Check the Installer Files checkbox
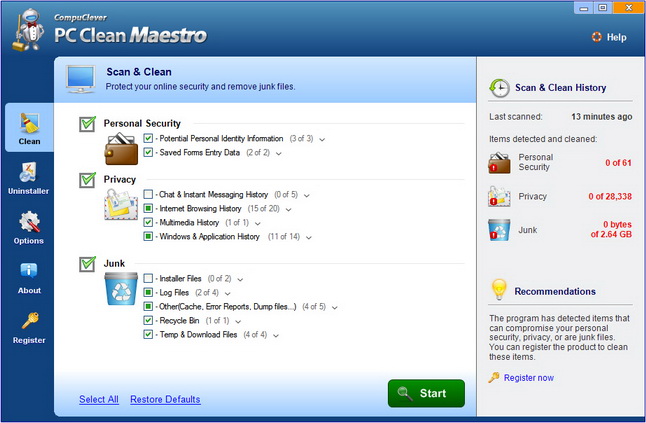Screen dimensions: 646x423 (148, 278)
